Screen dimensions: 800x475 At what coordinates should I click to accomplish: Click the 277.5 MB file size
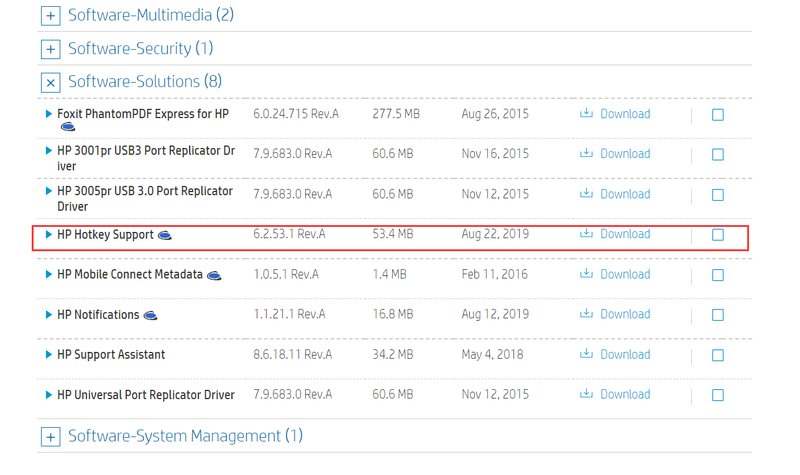coord(396,114)
